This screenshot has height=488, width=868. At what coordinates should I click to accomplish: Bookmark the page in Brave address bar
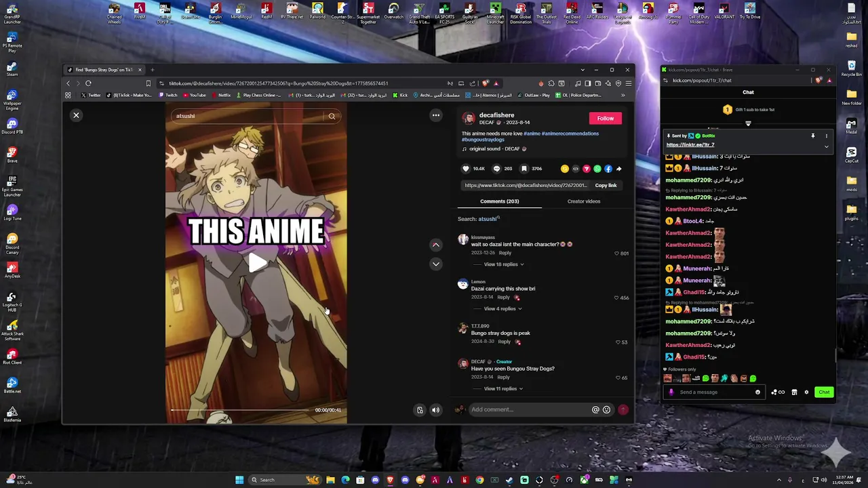point(148,83)
